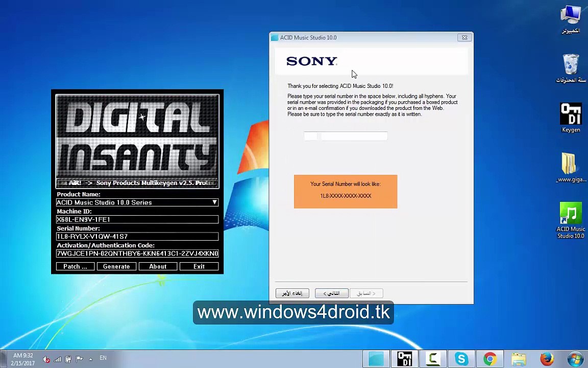Click the Windows Start orb
588x368 pixels.
click(575, 359)
